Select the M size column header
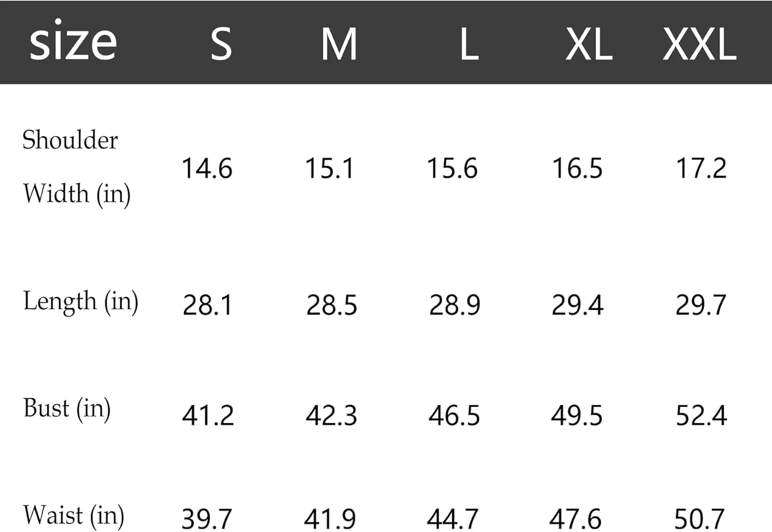The image size is (772, 532). 339,44
